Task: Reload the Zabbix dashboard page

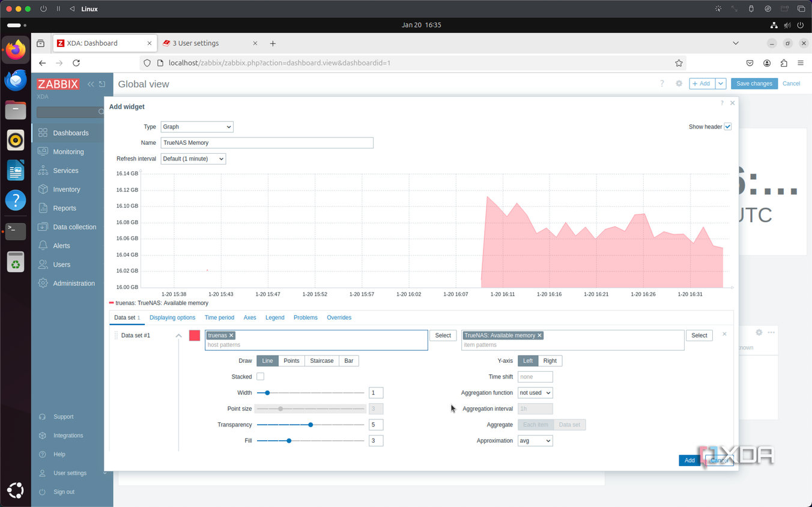Action: coord(76,63)
